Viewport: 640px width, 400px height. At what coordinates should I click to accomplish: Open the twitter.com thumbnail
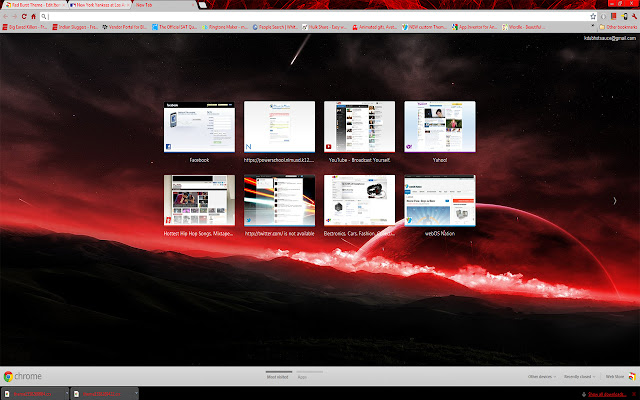[x=279, y=200]
